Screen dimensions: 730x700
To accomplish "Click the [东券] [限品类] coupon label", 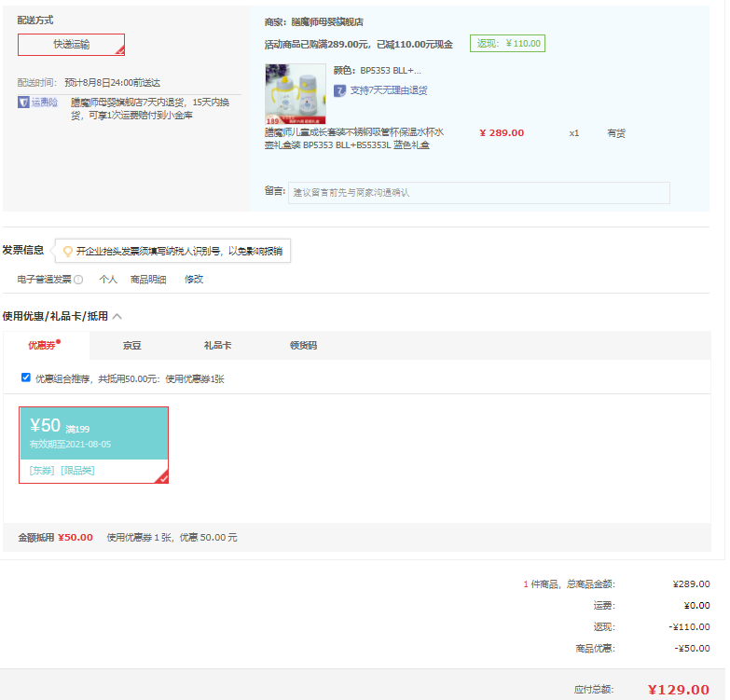I will click(x=62, y=471).
